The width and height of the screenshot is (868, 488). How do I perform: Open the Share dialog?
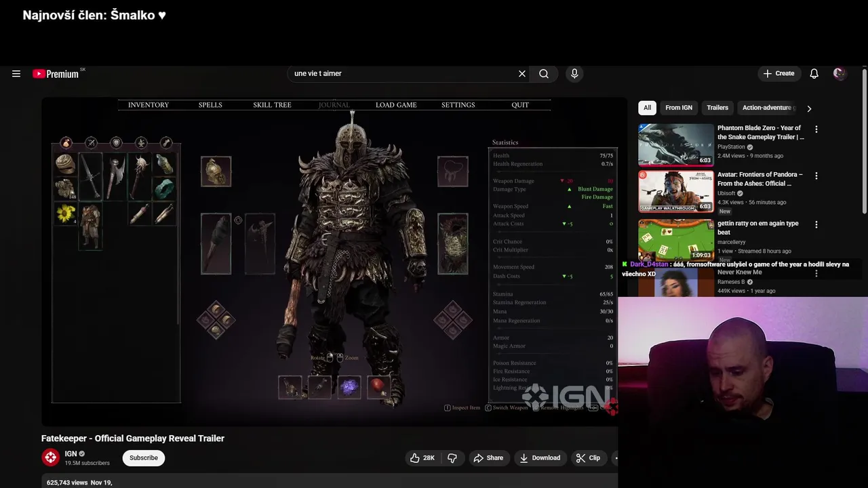(x=488, y=458)
